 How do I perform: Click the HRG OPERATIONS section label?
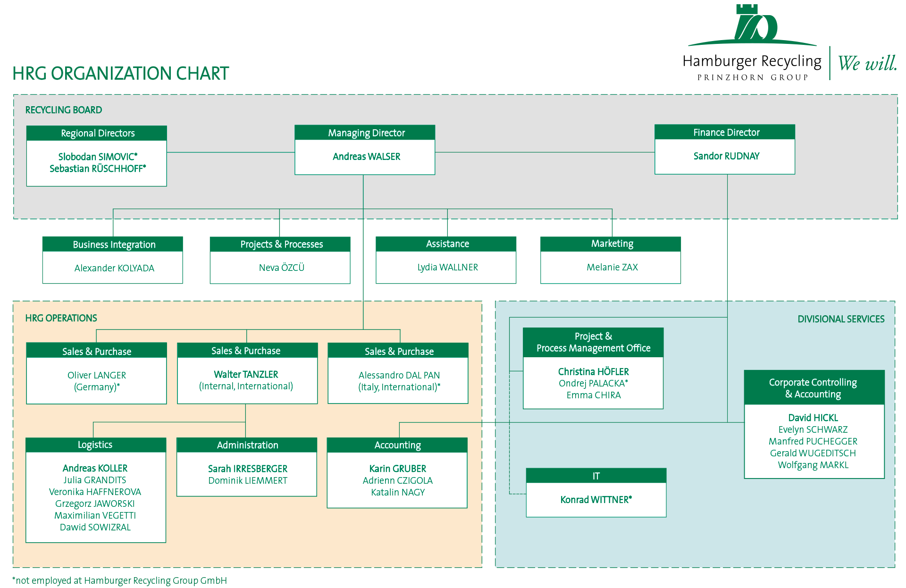61,318
